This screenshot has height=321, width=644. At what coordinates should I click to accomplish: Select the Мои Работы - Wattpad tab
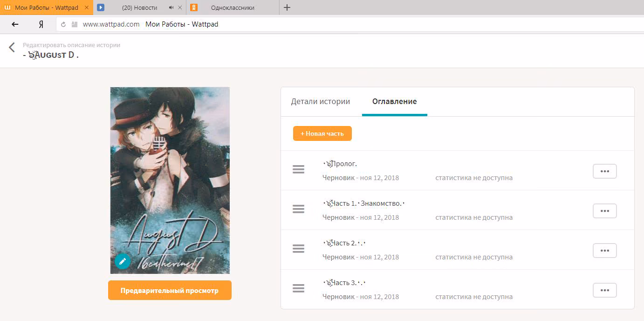[x=47, y=7]
